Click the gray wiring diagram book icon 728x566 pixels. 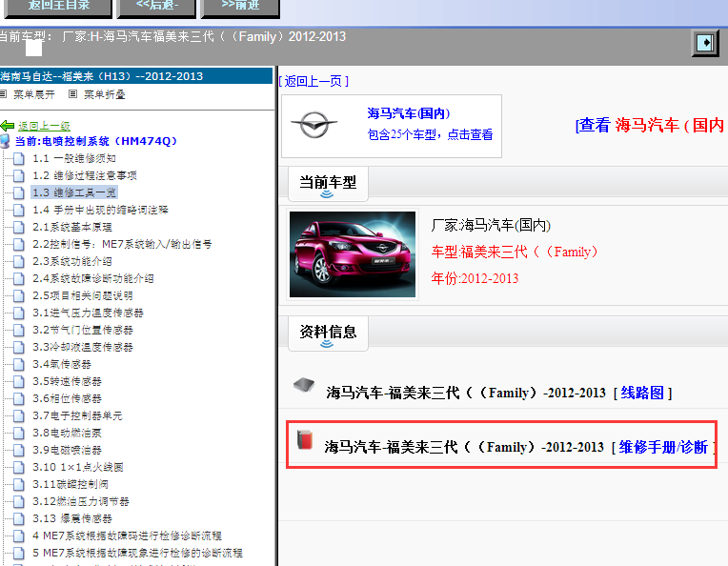[x=304, y=385]
